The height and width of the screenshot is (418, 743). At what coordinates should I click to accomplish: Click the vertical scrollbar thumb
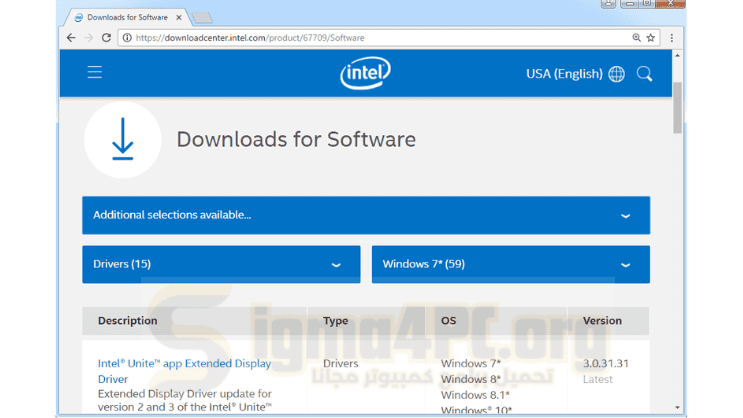click(x=677, y=108)
